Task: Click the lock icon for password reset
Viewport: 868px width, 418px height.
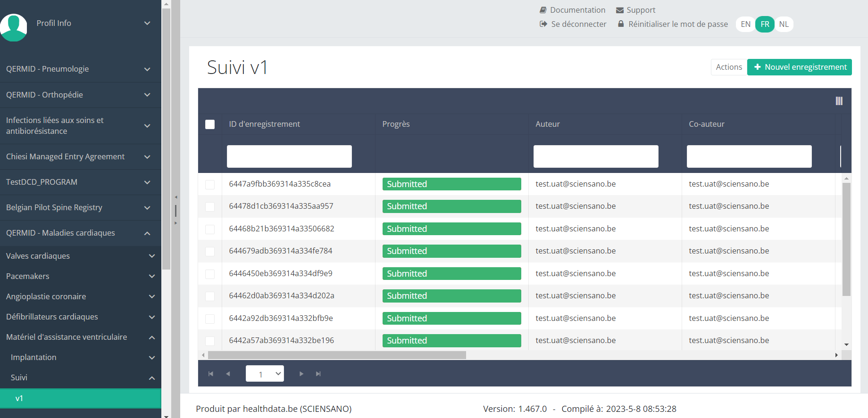Action: (x=621, y=24)
